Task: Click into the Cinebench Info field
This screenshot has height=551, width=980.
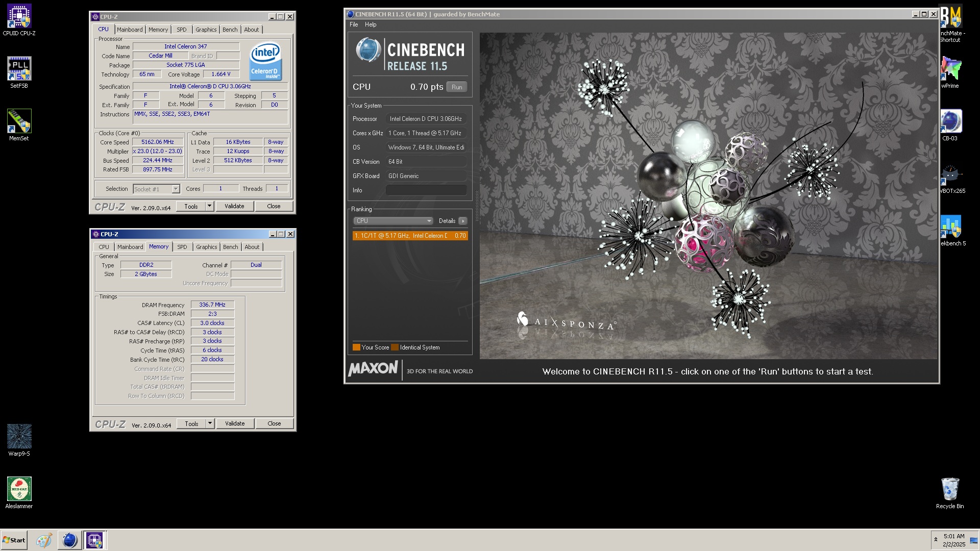Action: pyautogui.click(x=426, y=190)
